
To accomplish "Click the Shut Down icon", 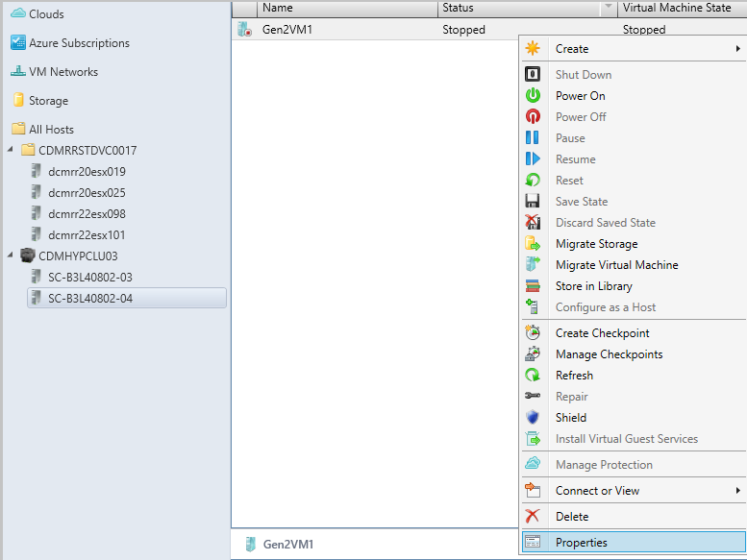I will point(533,74).
